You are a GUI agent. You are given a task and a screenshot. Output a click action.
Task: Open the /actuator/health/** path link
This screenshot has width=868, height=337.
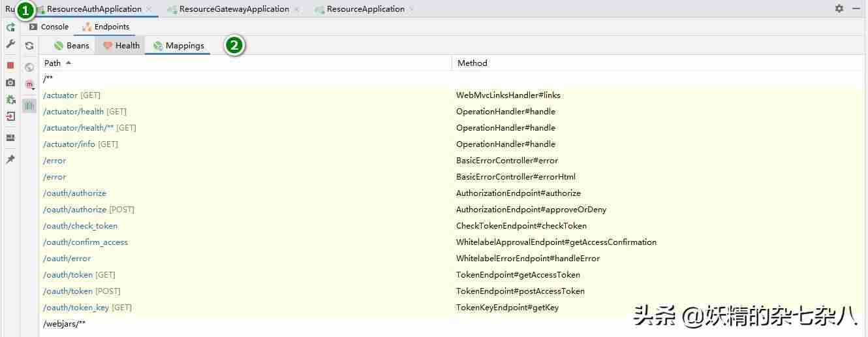(x=78, y=128)
